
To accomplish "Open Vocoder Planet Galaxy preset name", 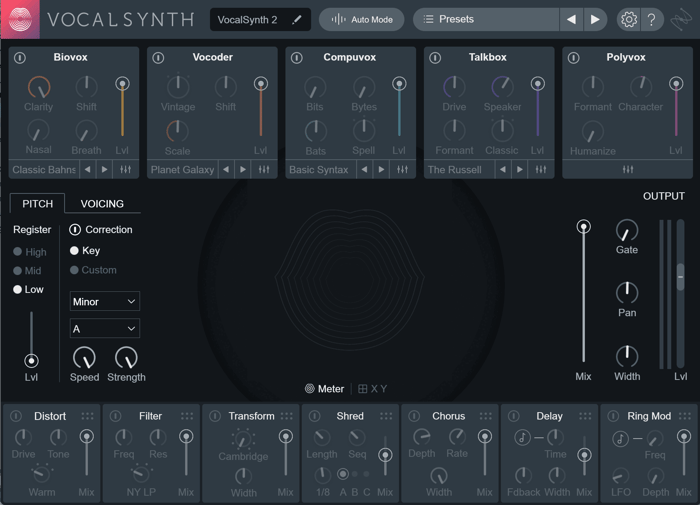I will pyautogui.click(x=182, y=170).
